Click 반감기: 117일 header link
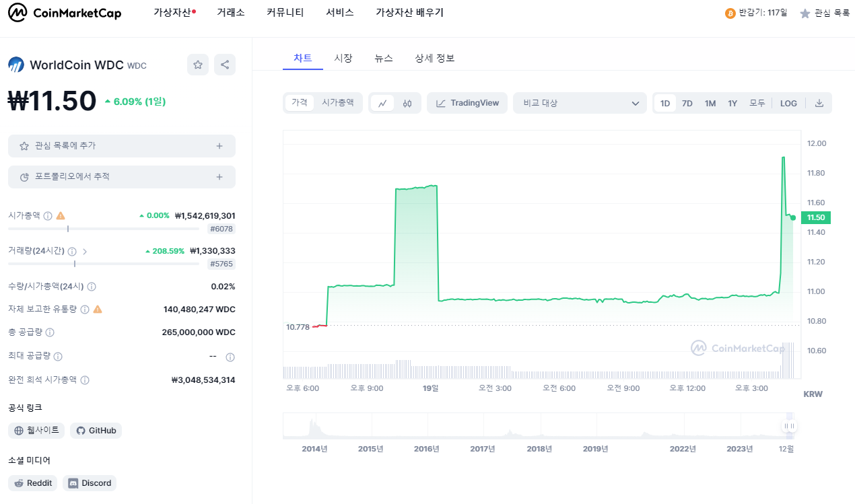The width and height of the screenshot is (855, 504). pos(756,13)
